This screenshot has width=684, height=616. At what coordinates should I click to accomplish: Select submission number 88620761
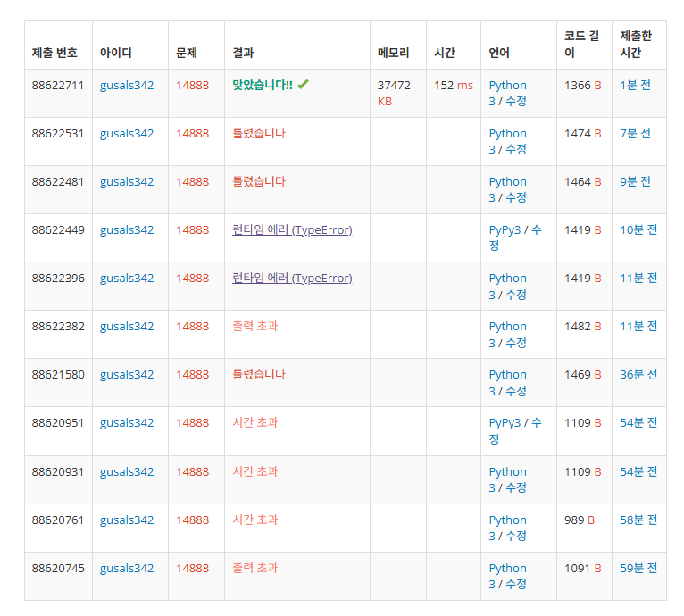pos(57,520)
